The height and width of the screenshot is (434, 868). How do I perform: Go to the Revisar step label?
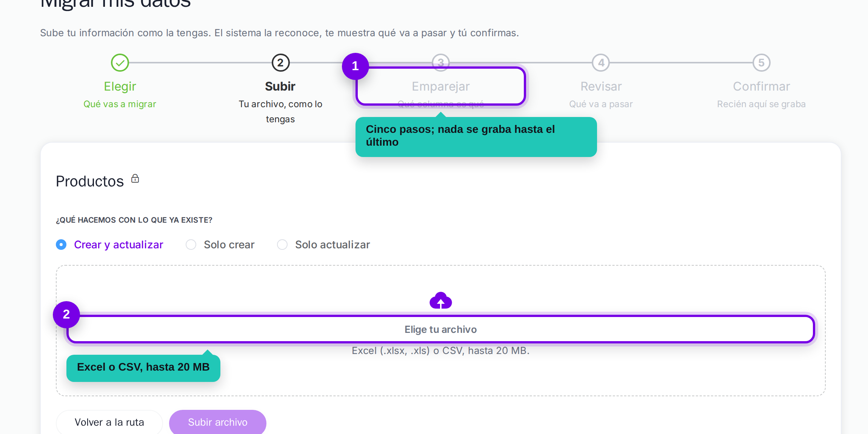[601, 86]
